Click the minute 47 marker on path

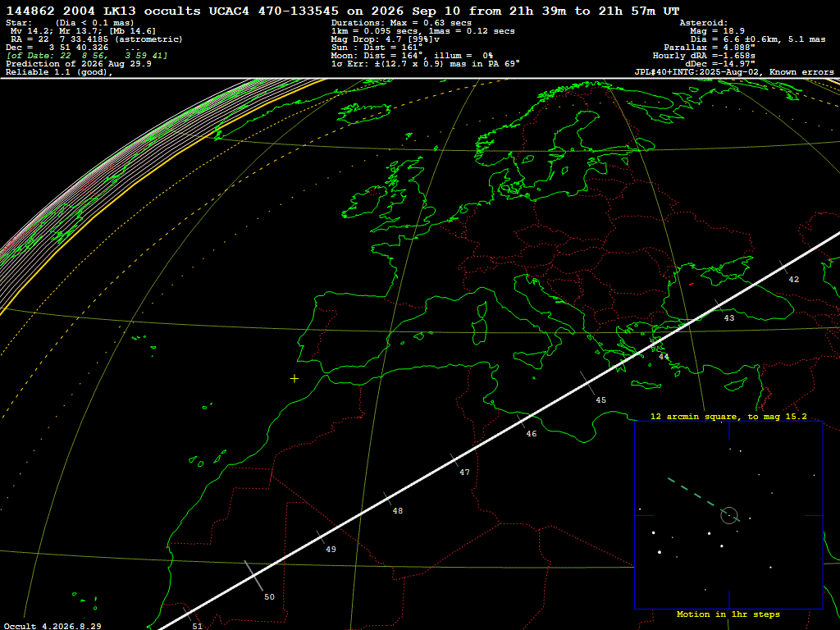point(464,472)
